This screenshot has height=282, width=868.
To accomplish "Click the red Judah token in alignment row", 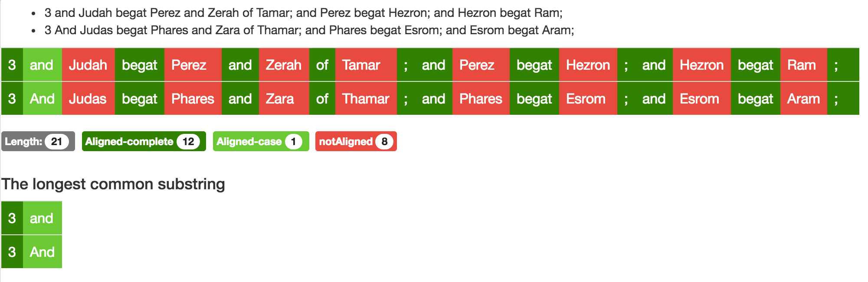I will [88, 65].
